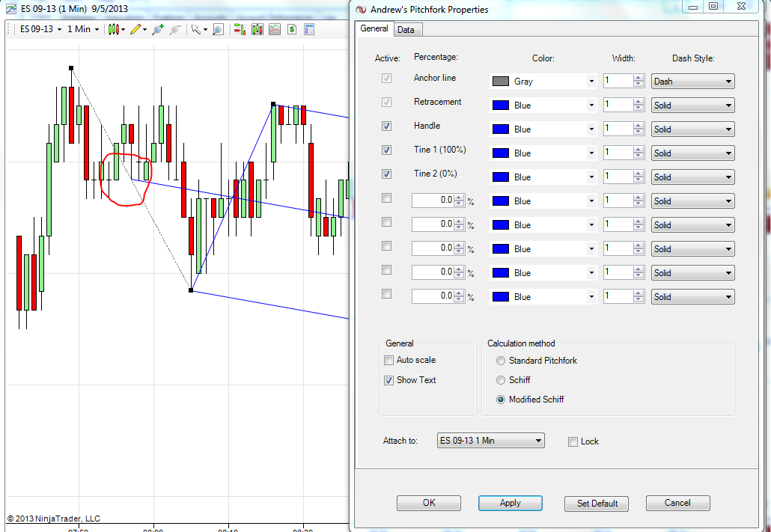Enable the first custom percentage checkbox
This screenshot has height=532, width=771.
coord(386,198)
